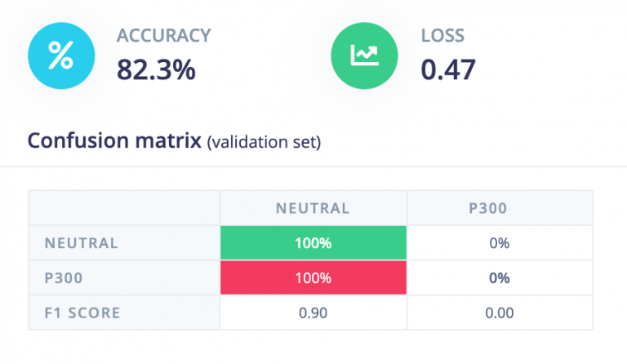Viewport: 627px width, 364px height.
Task: Click the NEUTRAL column header
Action: coord(313,208)
